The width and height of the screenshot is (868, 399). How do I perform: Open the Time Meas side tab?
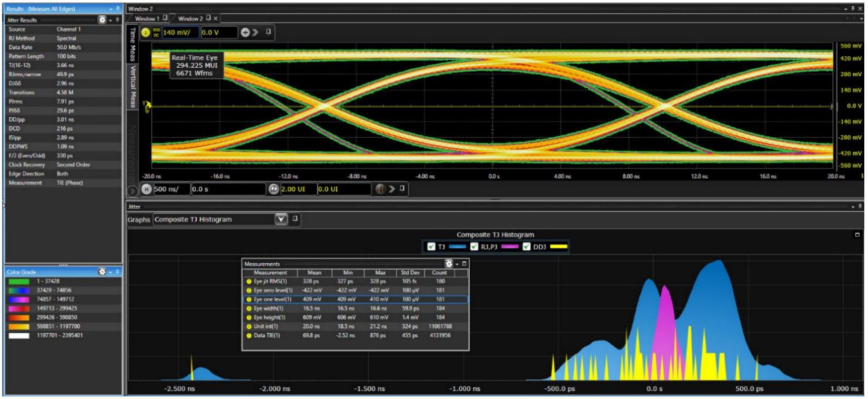[x=133, y=45]
